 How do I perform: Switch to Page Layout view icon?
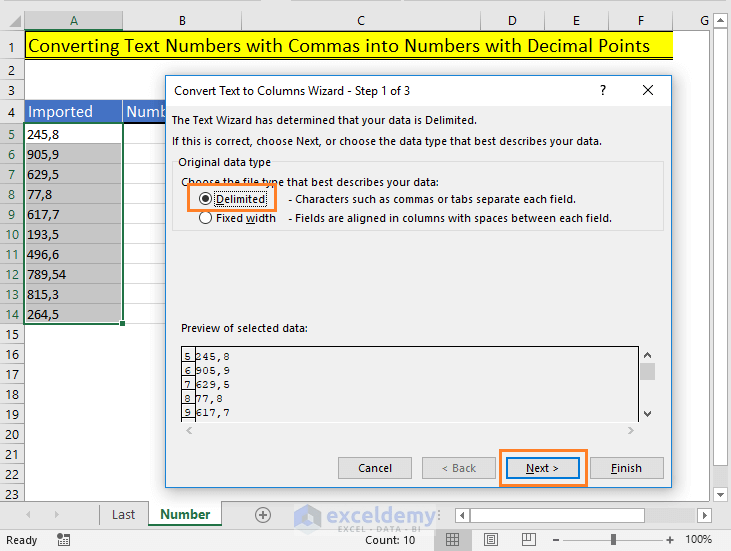490,540
